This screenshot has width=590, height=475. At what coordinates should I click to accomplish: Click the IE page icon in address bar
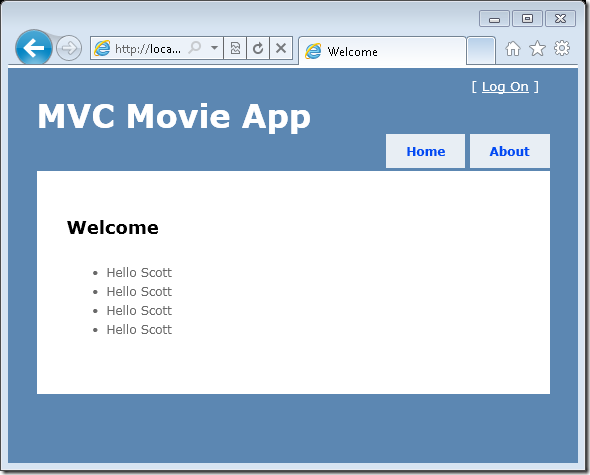[102, 48]
